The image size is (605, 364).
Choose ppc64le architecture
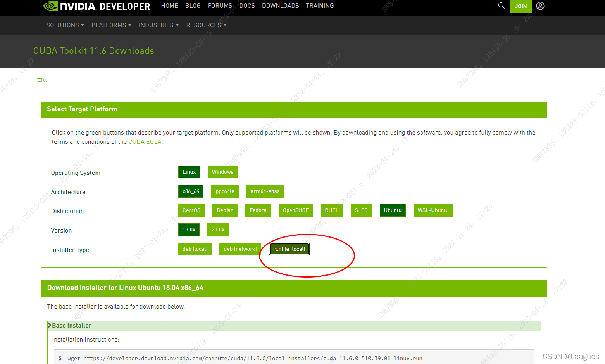[x=225, y=191]
